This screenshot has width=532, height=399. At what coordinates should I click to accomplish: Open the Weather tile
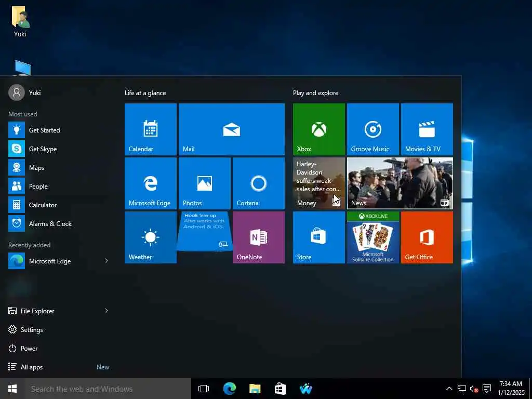tap(150, 237)
